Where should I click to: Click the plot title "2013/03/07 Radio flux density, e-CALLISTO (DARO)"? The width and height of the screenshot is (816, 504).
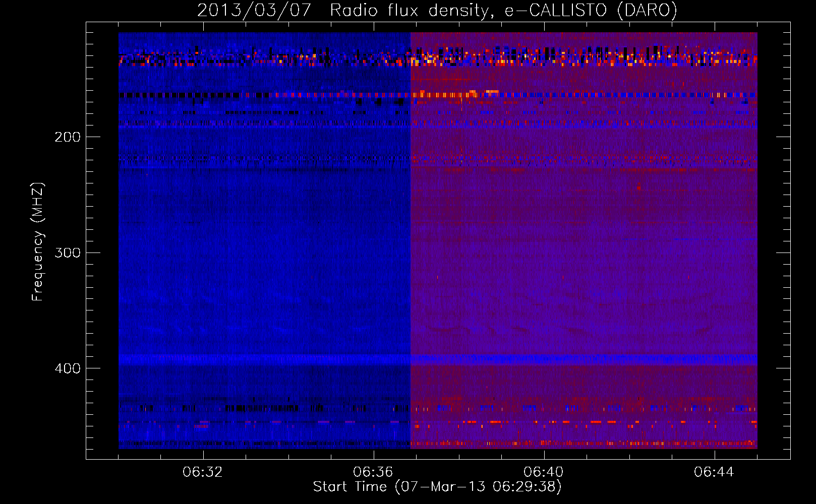coord(437,10)
